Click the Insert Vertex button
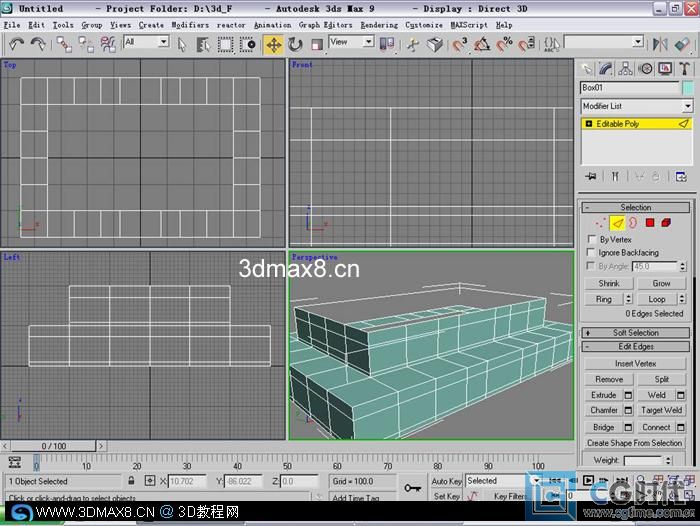This screenshot has height=526, width=700. point(635,363)
